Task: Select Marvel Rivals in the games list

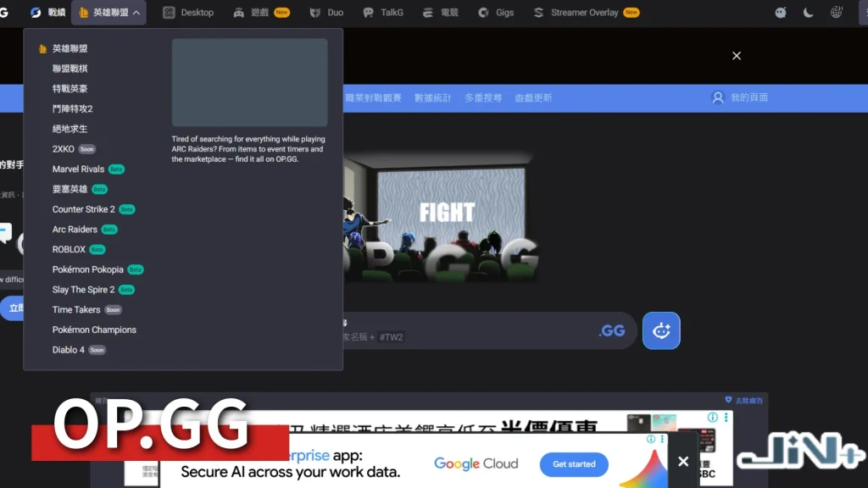Action: (x=78, y=169)
